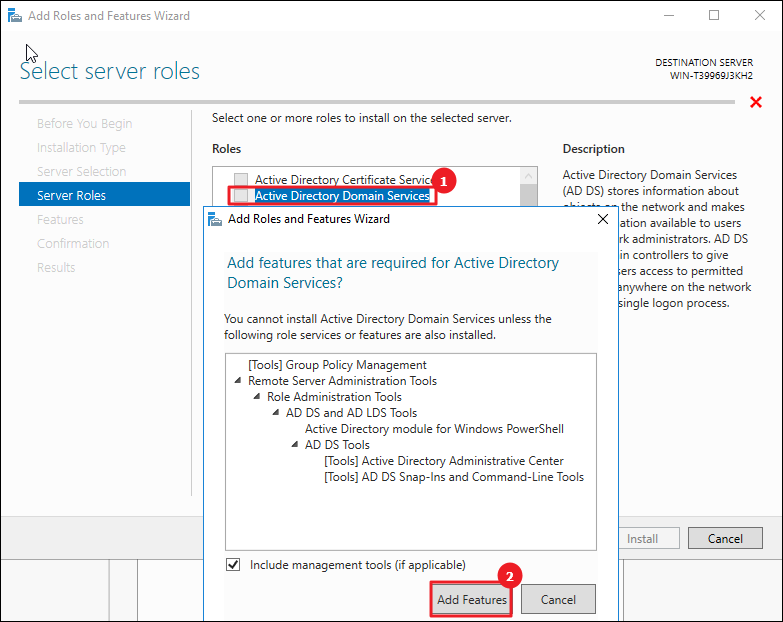Viewport: 783px width, 622px height.
Task: Check Active Directory Certificate Services role
Action: (241, 179)
